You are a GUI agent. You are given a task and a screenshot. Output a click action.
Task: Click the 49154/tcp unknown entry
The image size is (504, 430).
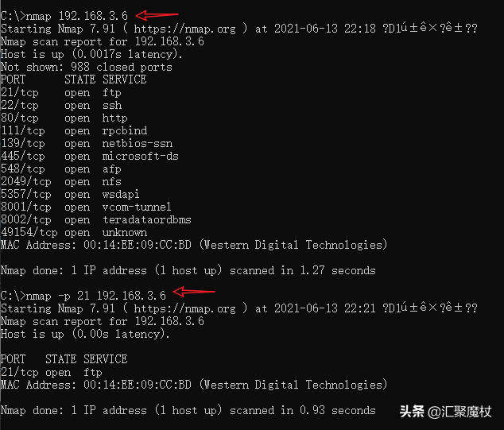(x=74, y=232)
